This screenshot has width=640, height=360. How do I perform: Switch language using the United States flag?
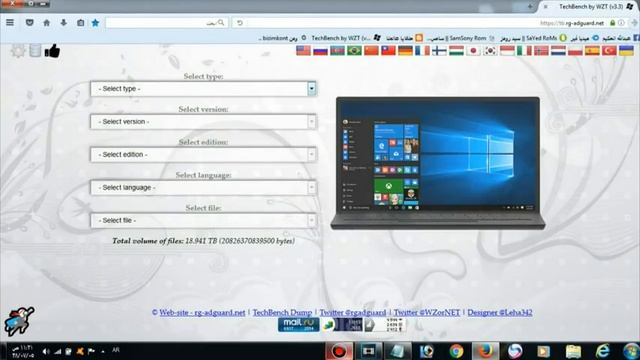pyautogui.click(x=303, y=51)
